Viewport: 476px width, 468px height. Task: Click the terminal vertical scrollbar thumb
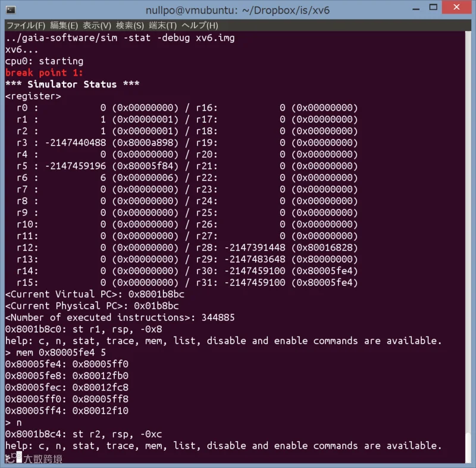468,447
